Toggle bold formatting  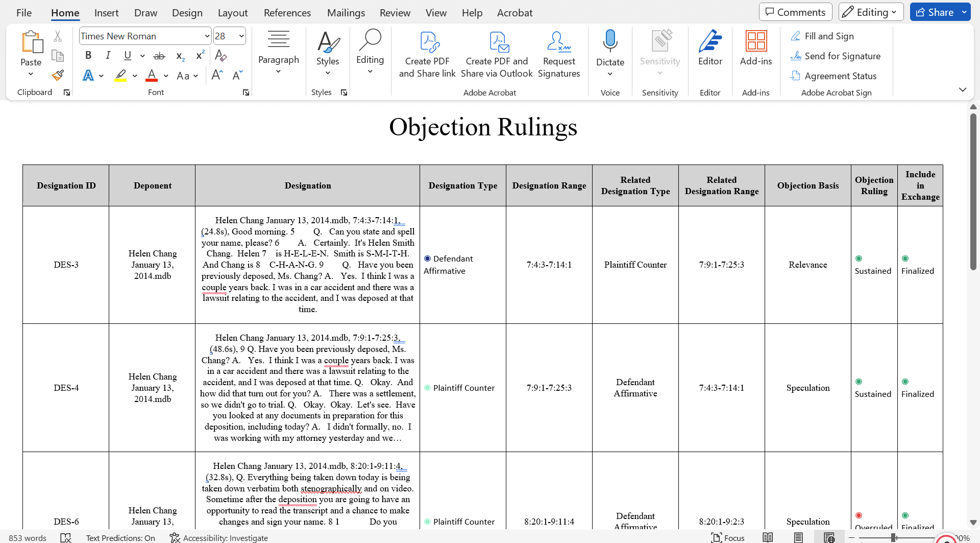[88, 55]
